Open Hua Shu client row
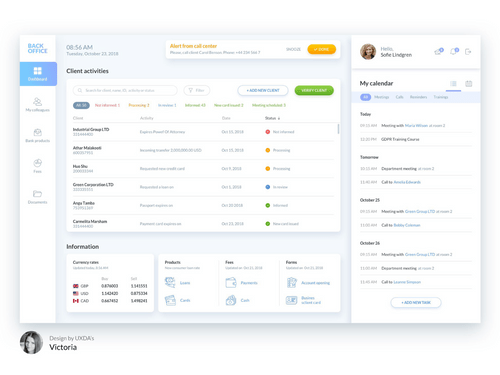500x375 pixels. tap(203, 169)
